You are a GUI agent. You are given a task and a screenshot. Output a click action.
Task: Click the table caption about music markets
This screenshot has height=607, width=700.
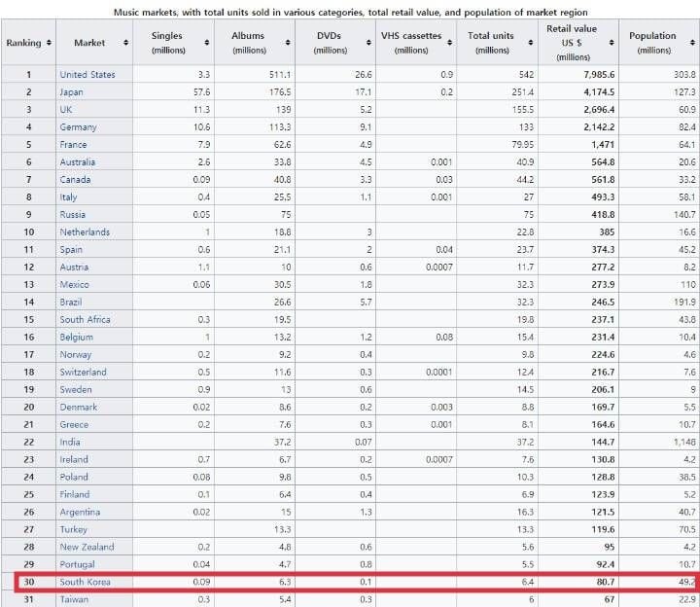[350, 12]
